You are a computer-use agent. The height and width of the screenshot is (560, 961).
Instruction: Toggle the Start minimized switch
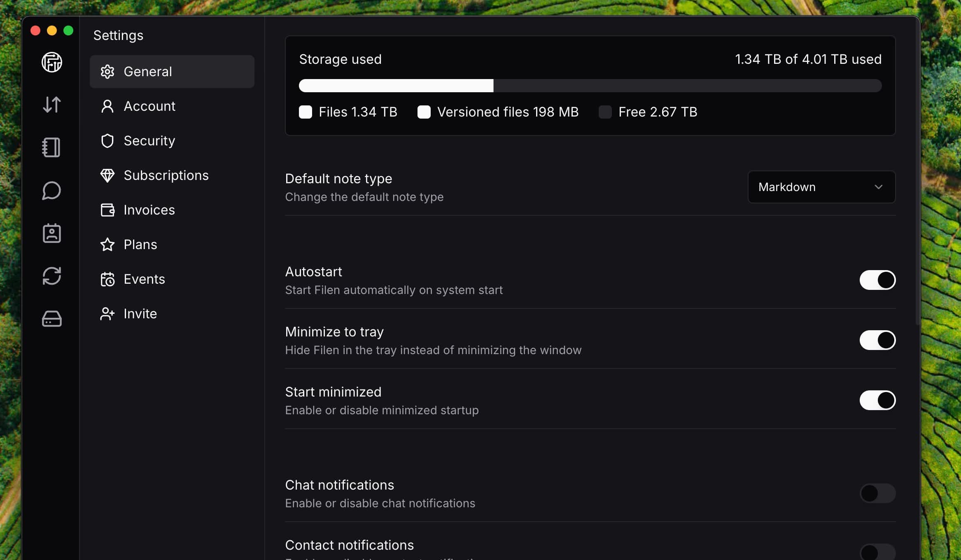point(877,400)
